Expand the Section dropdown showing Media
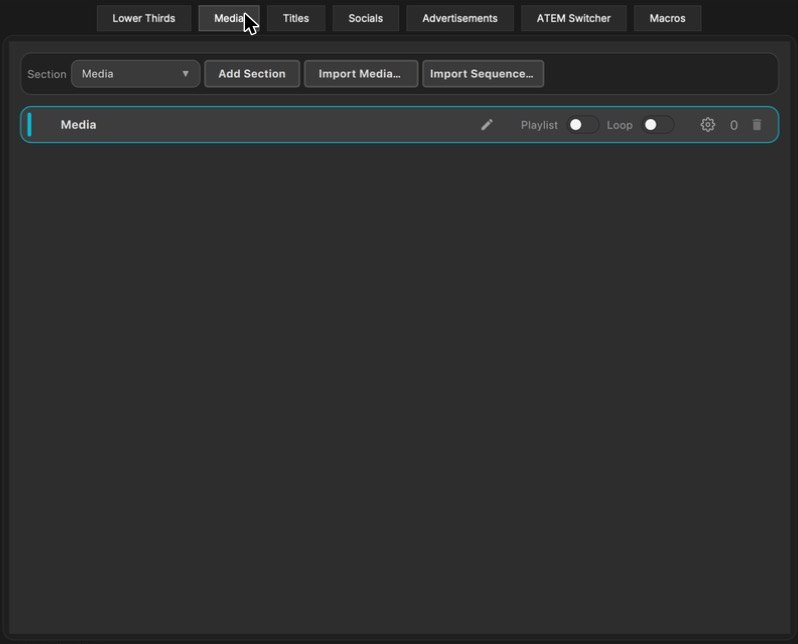798x644 pixels. point(135,74)
